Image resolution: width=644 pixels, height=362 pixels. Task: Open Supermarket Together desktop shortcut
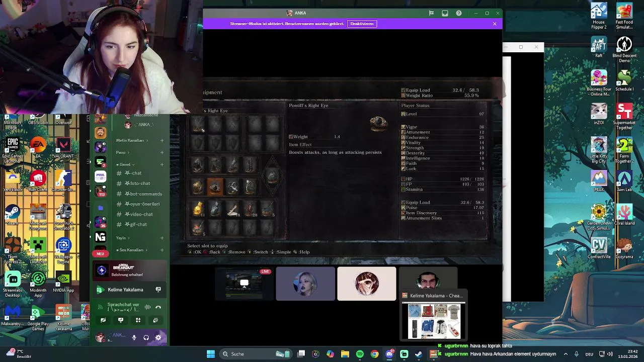[x=624, y=117]
